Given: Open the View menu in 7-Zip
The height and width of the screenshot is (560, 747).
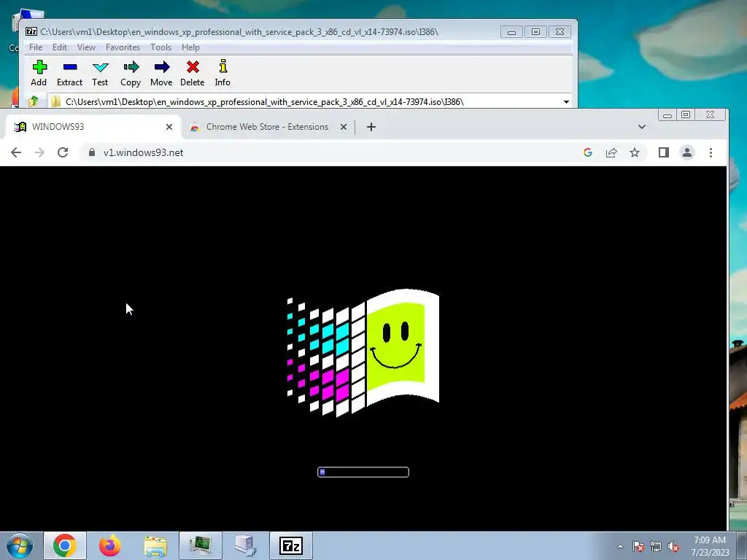Looking at the screenshot, I should click(86, 47).
